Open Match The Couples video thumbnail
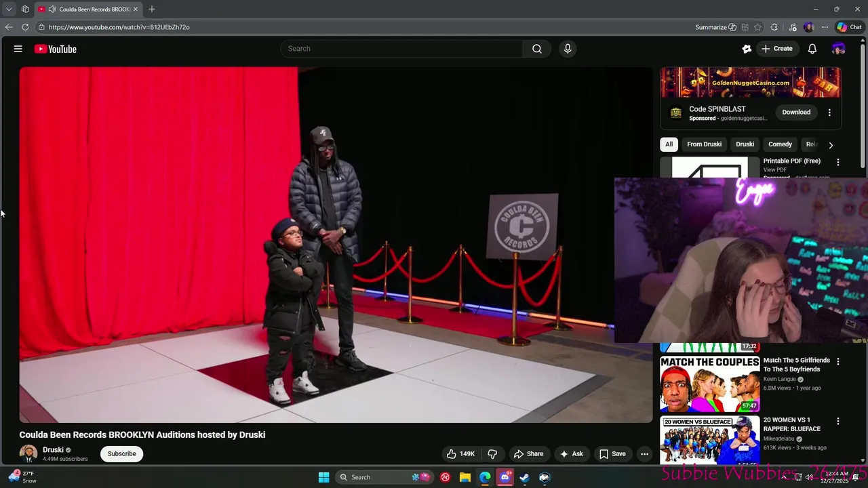868x488 pixels. click(x=710, y=384)
